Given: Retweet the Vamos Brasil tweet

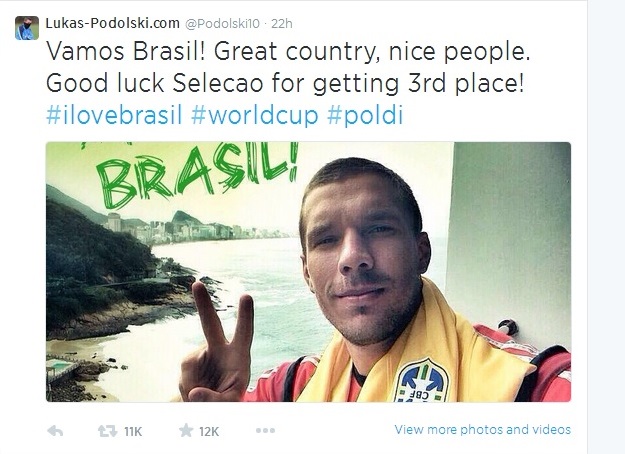Looking at the screenshot, I should pos(104,431).
